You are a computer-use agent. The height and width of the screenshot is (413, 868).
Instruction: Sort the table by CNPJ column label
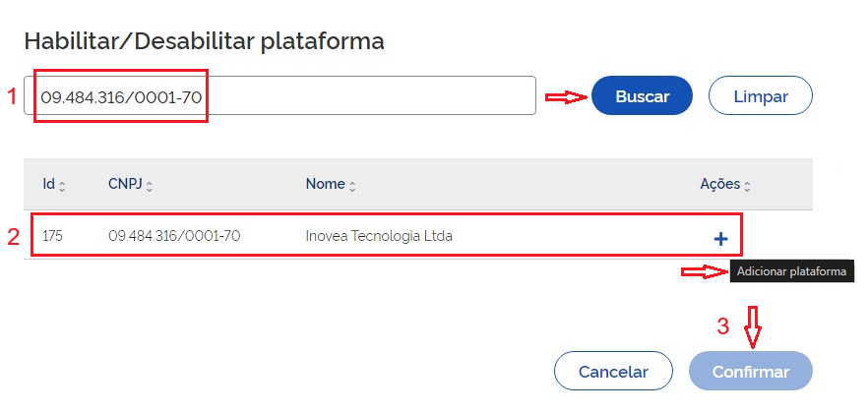(x=125, y=184)
